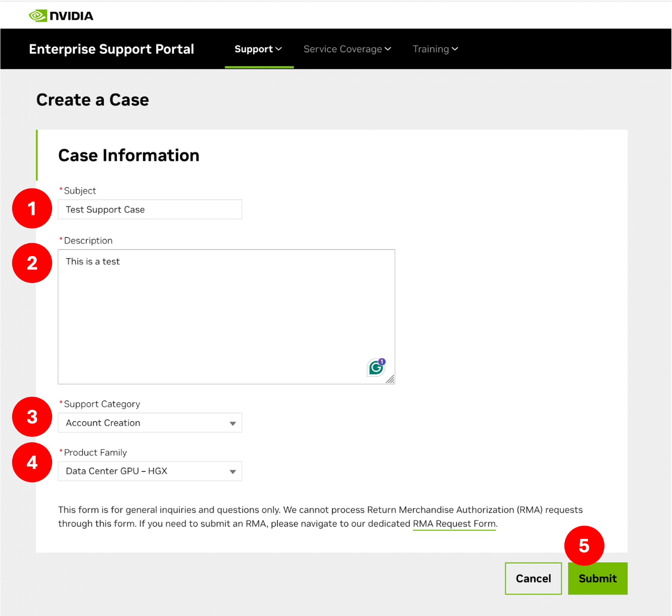This screenshot has height=616, width=672.
Task: Click the Enterprise Support Portal title
Action: tap(111, 49)
